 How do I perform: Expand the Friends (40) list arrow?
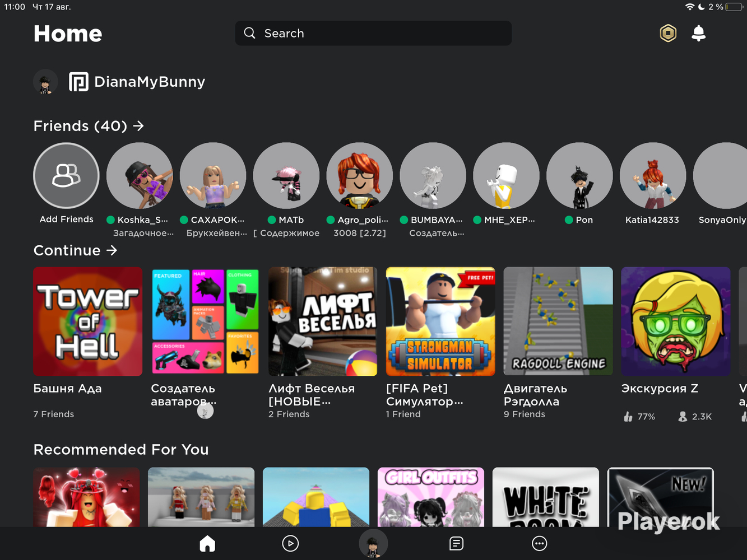138,126
